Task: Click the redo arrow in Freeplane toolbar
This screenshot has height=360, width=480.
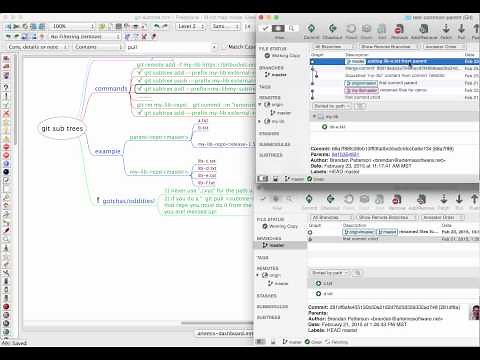Action: (x=165, y=26)
